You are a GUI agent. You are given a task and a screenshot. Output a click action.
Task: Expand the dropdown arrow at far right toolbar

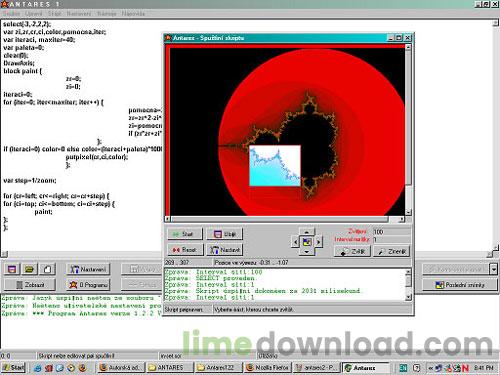494,269
